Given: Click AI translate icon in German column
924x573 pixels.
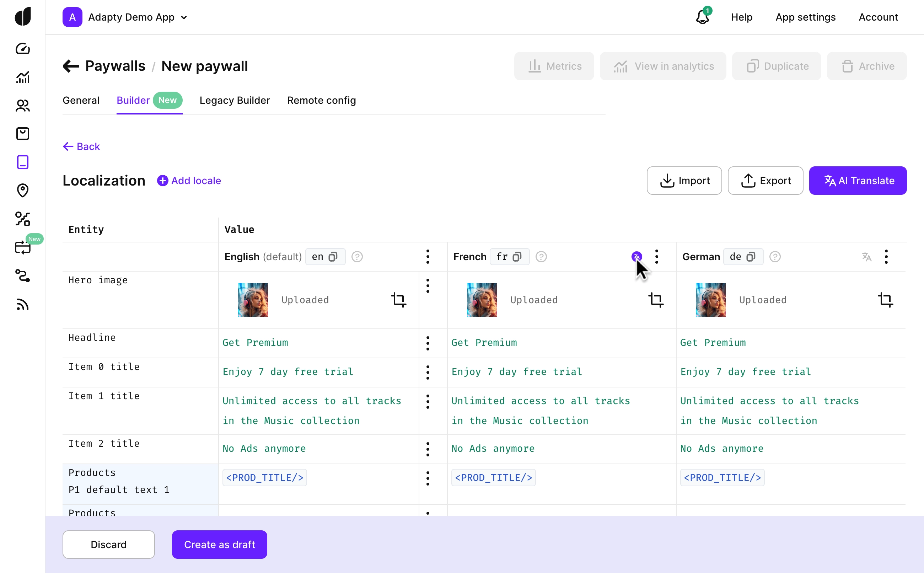Looking at the screenshot, I should click(866, 257).
